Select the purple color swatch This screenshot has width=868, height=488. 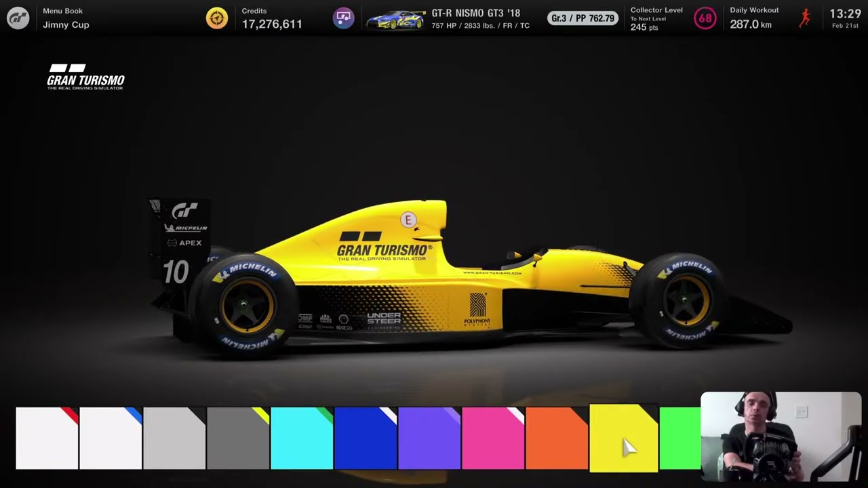pos(429,438)
